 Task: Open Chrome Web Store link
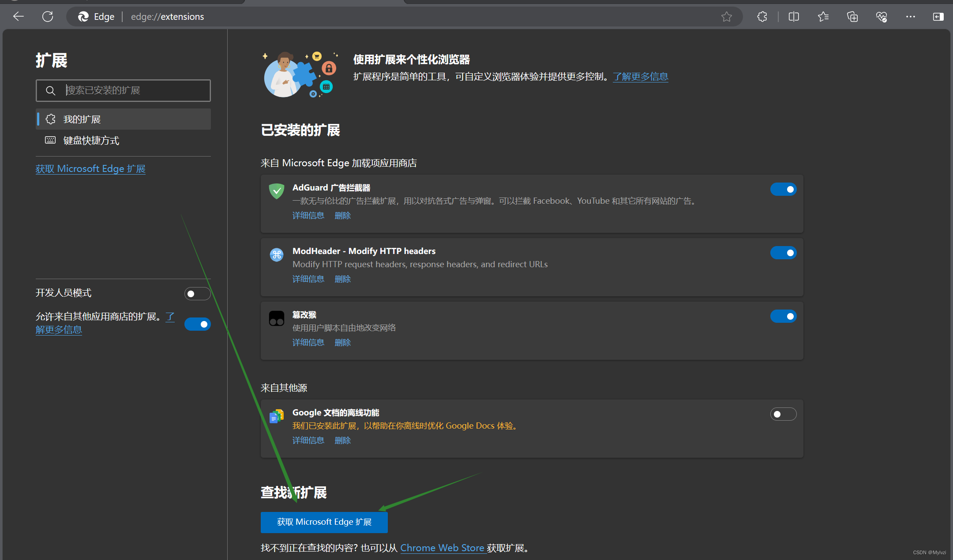tap(442, 548)
